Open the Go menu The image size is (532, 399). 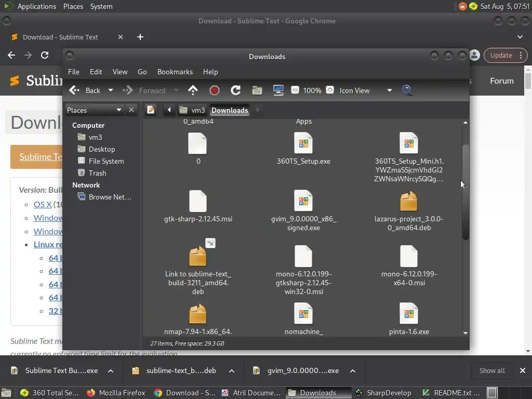tap(142, 72)
